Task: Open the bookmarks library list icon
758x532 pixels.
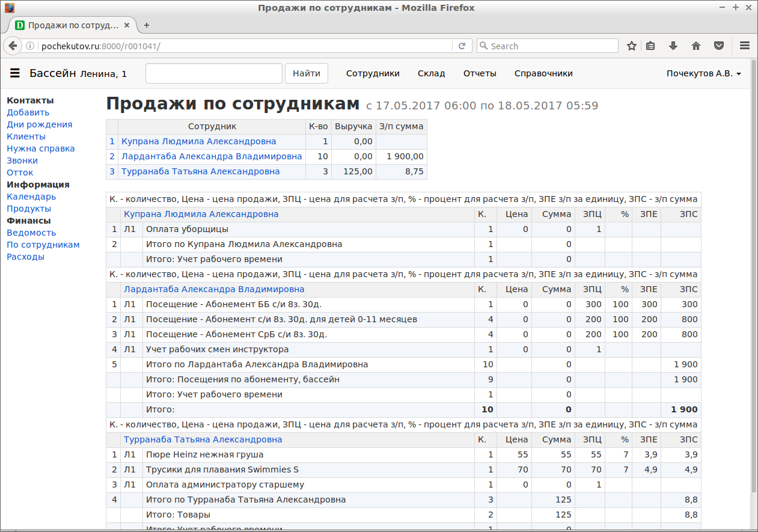Action: click(650, 46)
